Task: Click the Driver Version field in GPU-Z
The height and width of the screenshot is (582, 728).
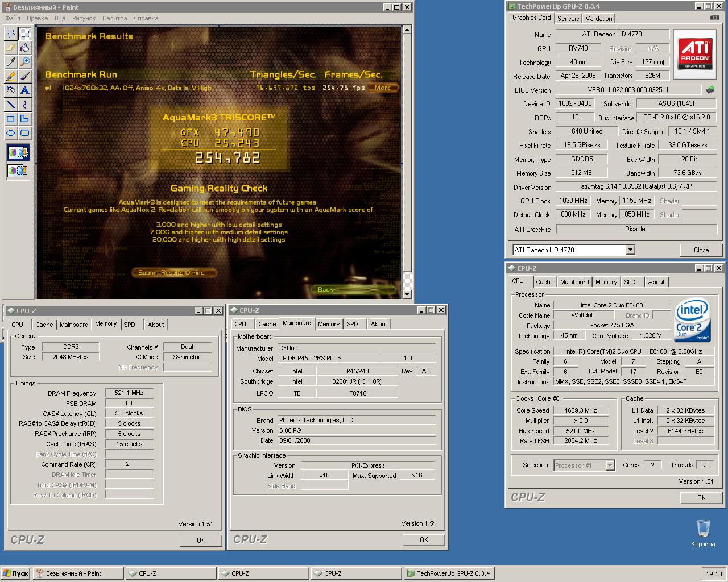Action: 636,186
